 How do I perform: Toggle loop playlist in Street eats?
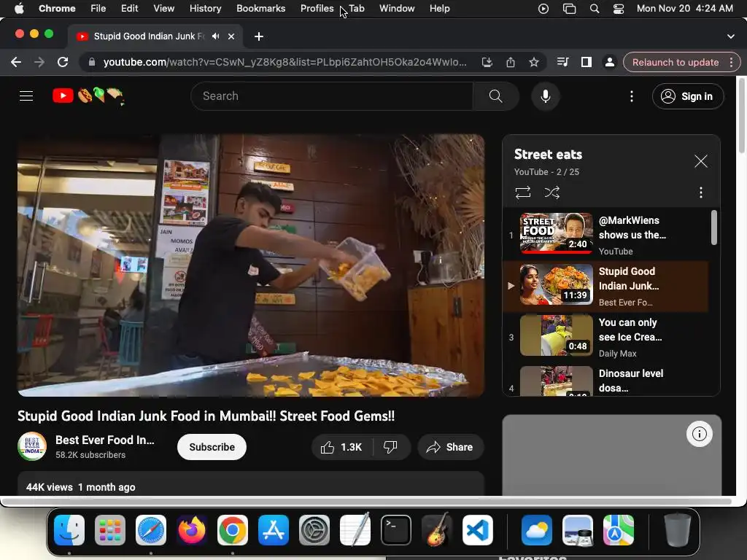(x=522, y=192)
